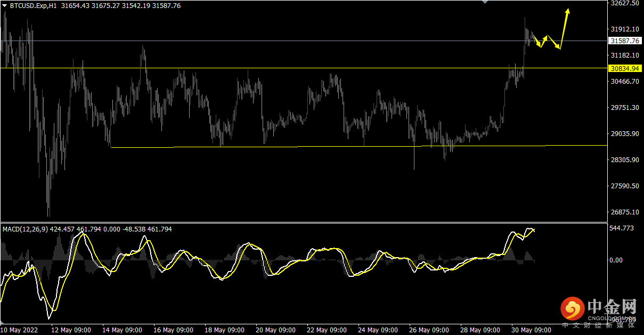Click the MACD 0.00 zero level label

[x=616, y=260]
